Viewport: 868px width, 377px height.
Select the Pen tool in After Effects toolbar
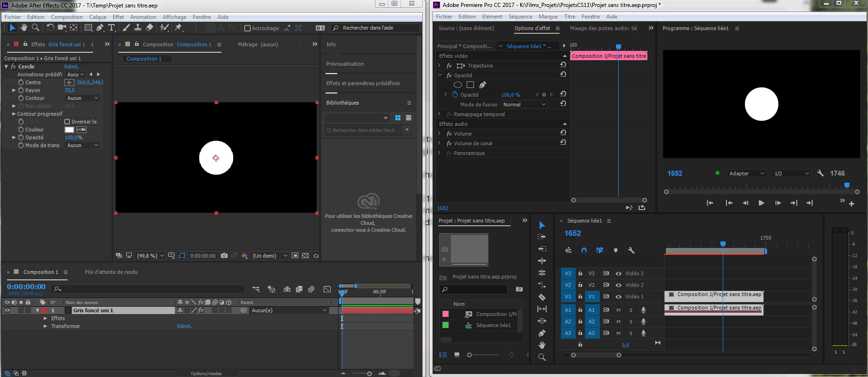pyautogui.click(x=100, y=28)
